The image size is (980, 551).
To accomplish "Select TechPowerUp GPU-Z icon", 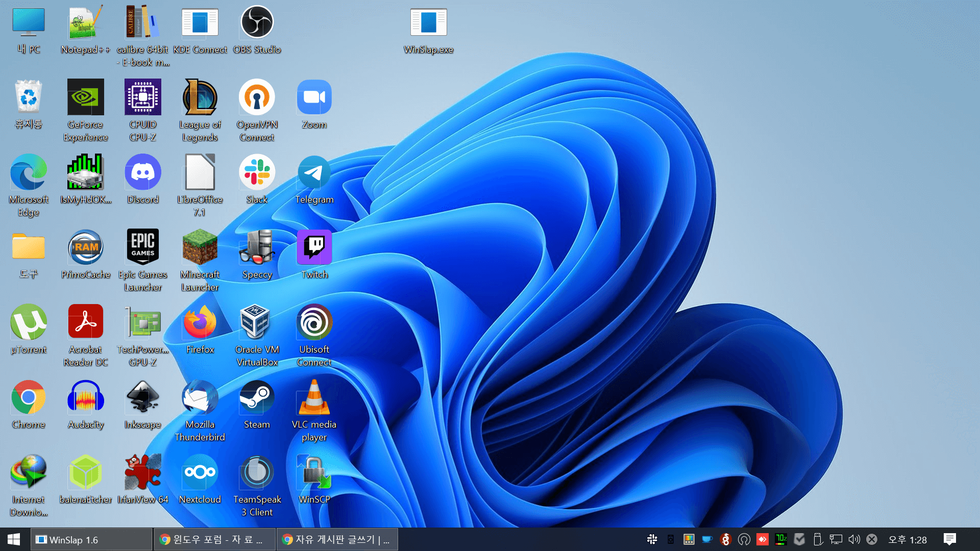I will (143, 335).
